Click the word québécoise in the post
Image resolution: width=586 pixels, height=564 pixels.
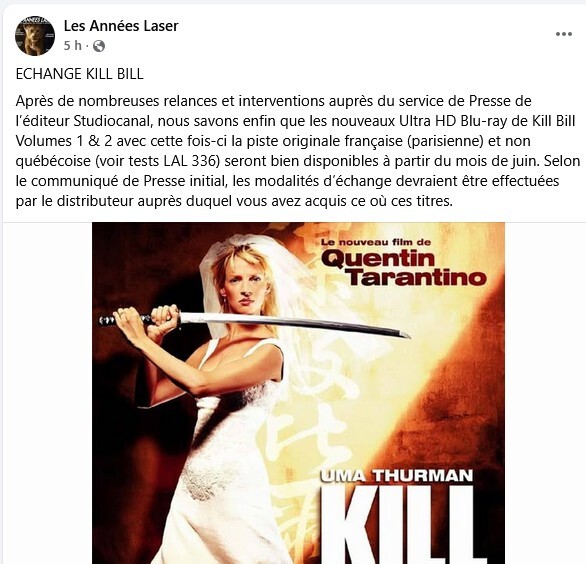(53, 161)
